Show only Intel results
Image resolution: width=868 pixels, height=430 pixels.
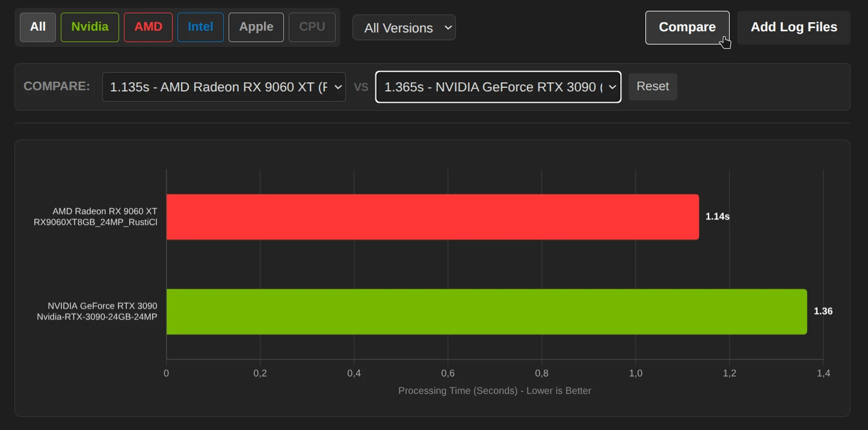200,27
